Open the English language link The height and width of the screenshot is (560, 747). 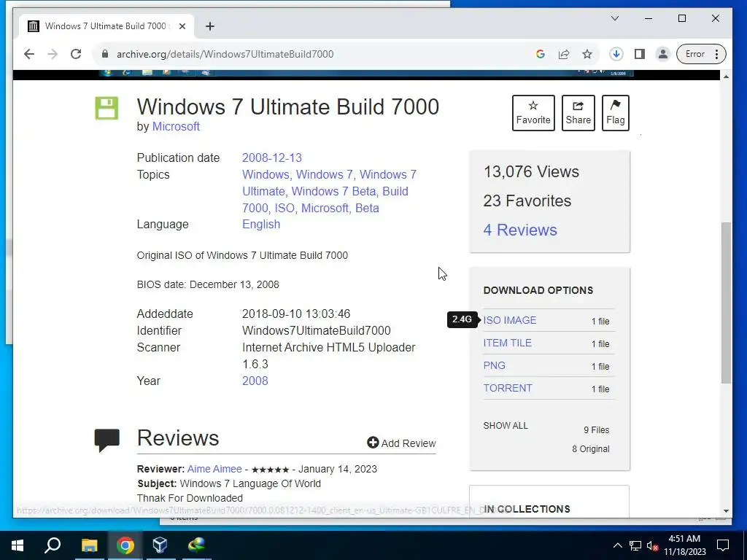(x=261, y=224)
